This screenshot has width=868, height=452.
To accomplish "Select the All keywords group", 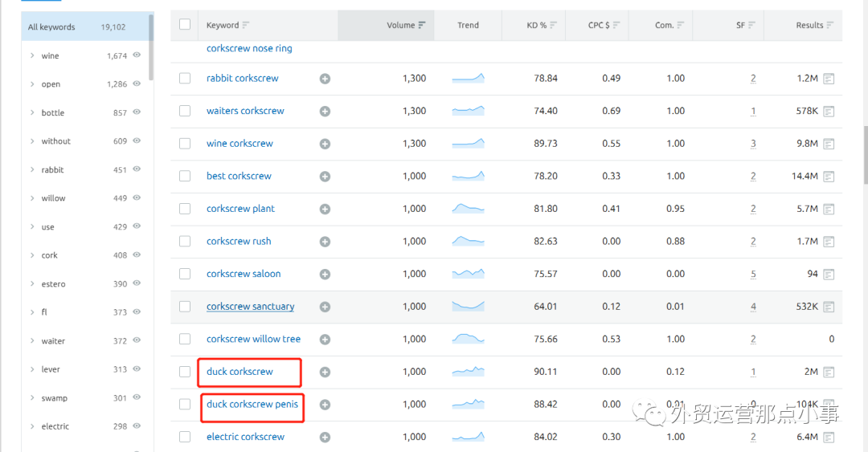I will pyautogui.click(x=51, y=27).
